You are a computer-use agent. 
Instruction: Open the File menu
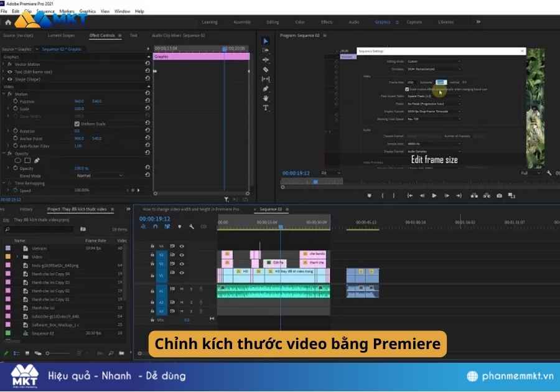[x=4, y=11]
